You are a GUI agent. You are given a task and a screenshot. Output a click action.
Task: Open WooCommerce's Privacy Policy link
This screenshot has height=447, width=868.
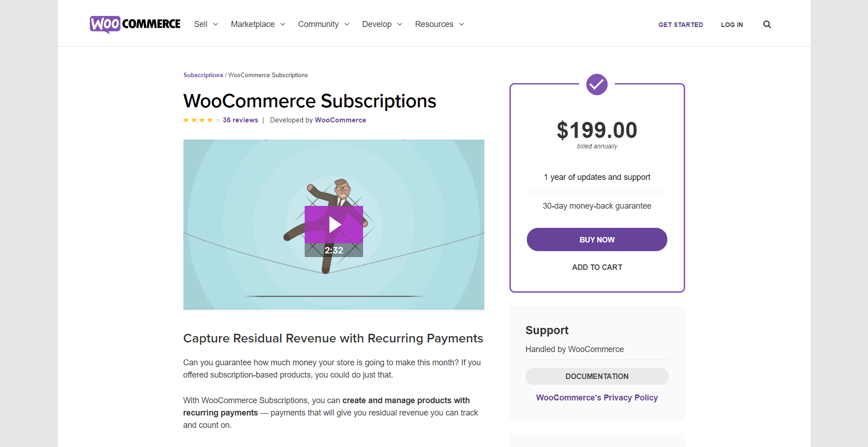(597, 398)
